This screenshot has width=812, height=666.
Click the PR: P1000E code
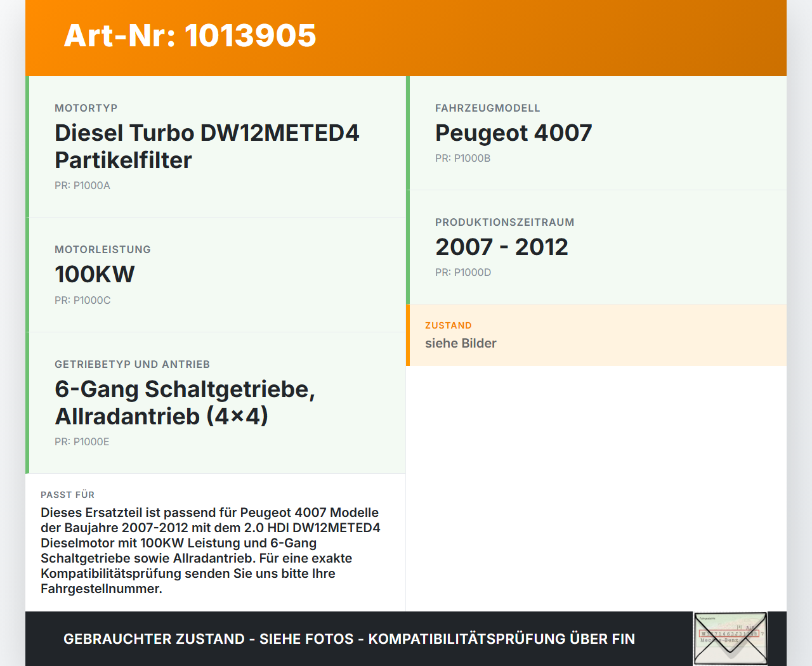click(x=81, y=441)
